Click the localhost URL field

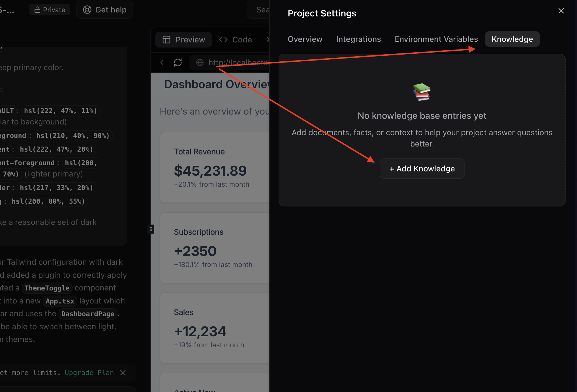229,63
